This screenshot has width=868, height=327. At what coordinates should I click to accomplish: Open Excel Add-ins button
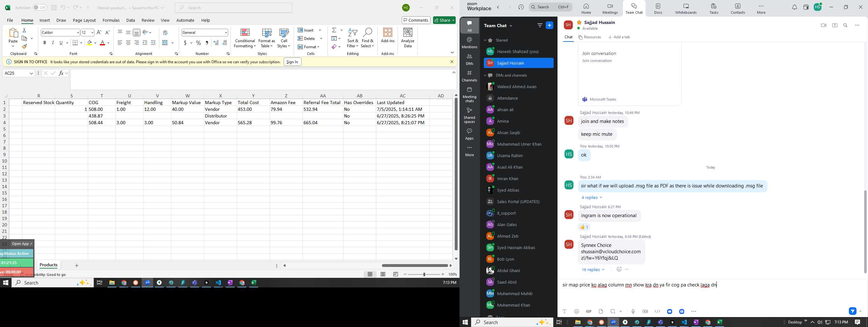(x=387, y=35)
